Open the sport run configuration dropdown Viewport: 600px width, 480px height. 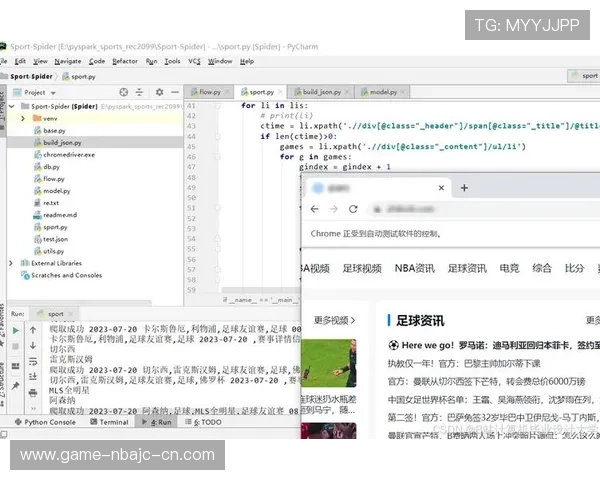(x=584, y=76)
